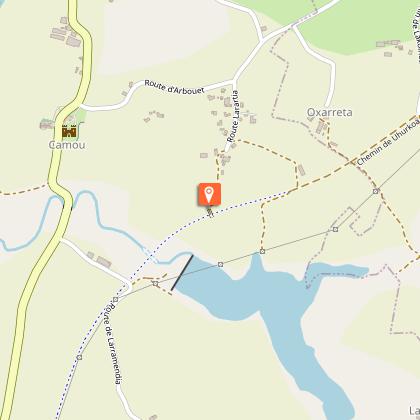
Task: Click the pylon at the lake's narrow inlet
Action: tap(262, 251)
